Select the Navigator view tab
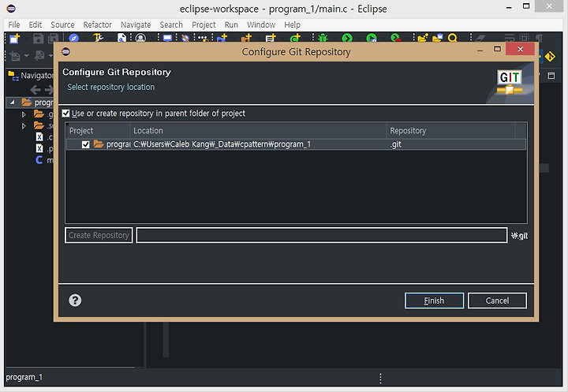The width and height of the screenshot is (568, 392). coord(31,76)
